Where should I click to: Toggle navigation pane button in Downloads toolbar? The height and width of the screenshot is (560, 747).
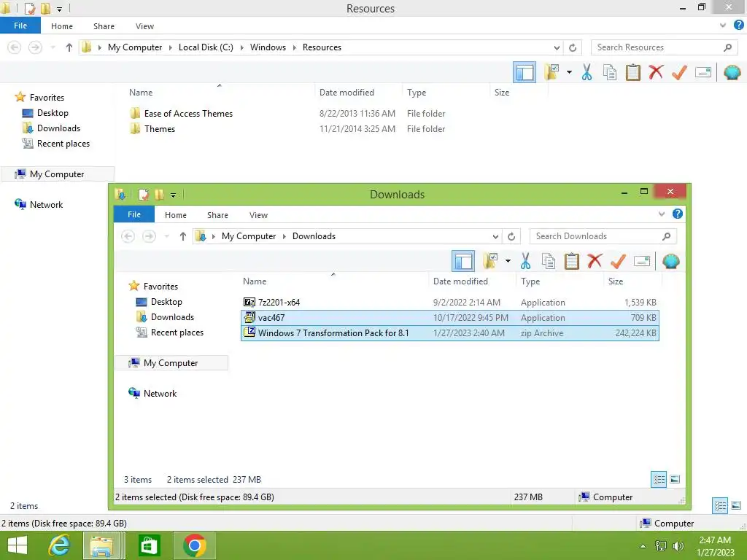[463, 261]
